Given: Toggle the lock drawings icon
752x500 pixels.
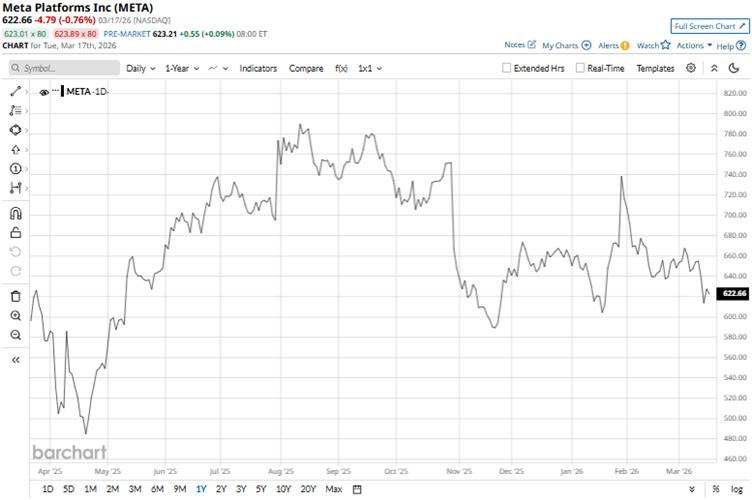Looking at the screenshot, I should pyautogui.click(x=15, y=233).
